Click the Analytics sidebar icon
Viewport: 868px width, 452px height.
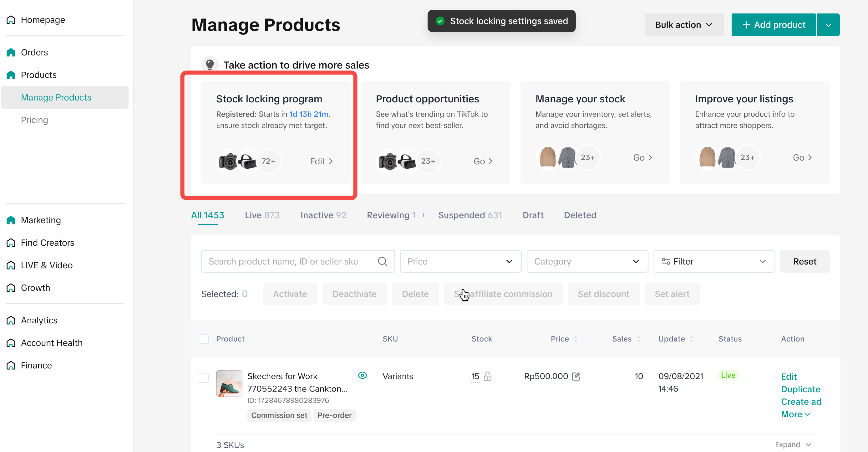[x=11, y=320]
